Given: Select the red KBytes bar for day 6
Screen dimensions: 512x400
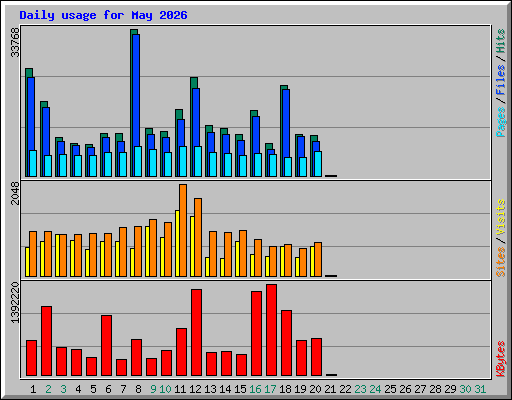Looking at the screenshot, I should coord(106,346).
